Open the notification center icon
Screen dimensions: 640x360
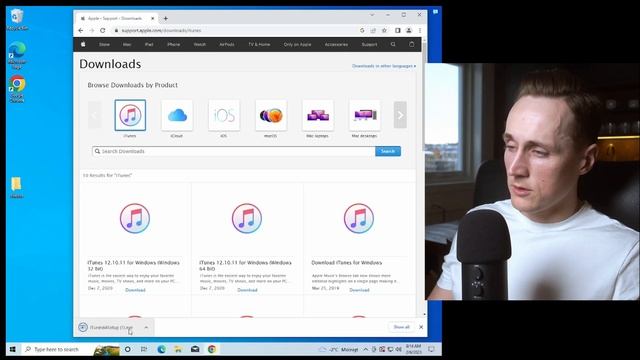(432, 349)
